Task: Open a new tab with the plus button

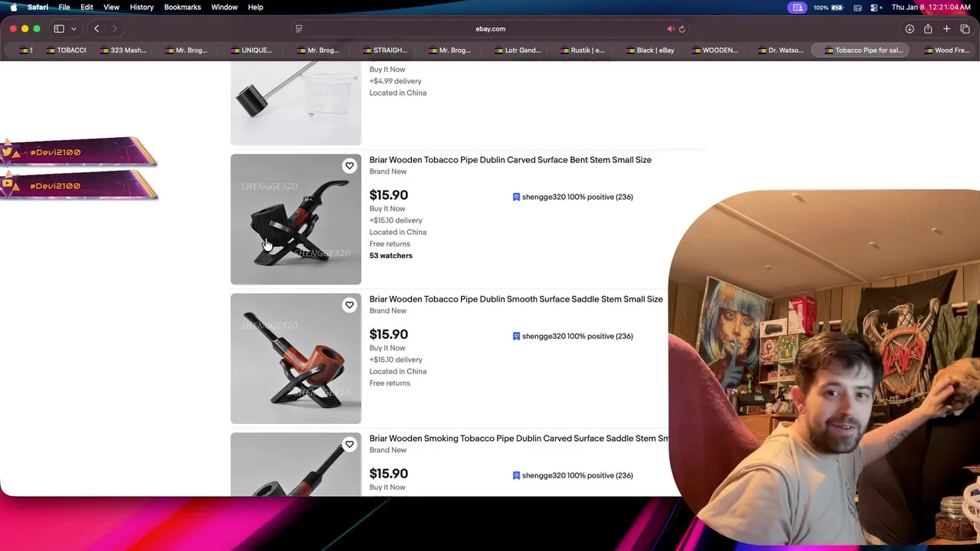Action: coord(946,29)
